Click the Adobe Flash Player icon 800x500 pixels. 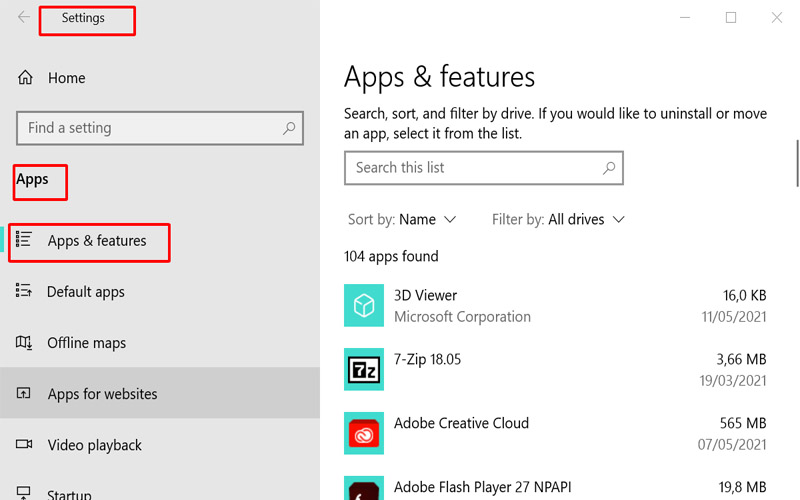[363, 489]
